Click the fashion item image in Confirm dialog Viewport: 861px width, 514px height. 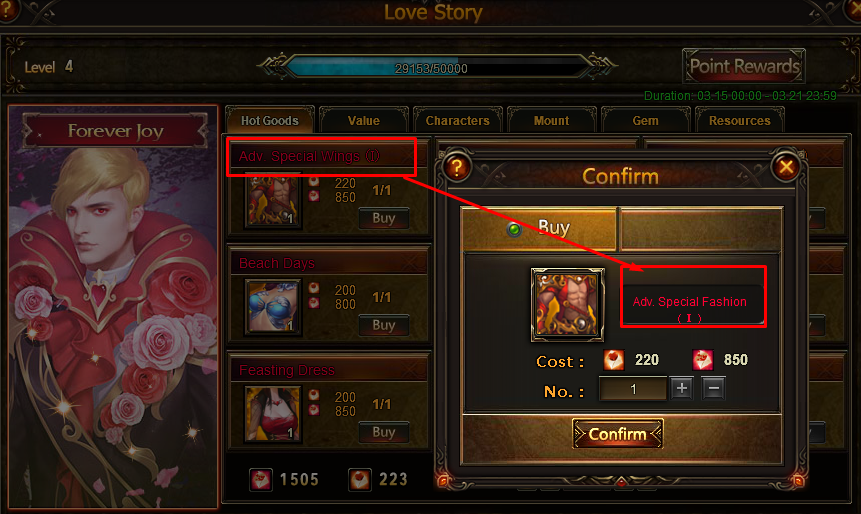[567, 305]
